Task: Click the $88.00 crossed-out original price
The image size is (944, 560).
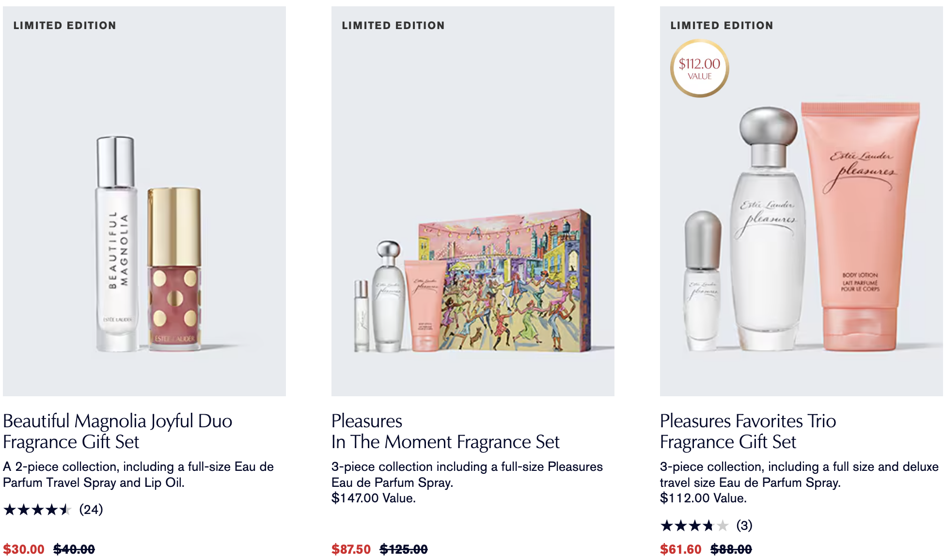Action: pos(731,549)
